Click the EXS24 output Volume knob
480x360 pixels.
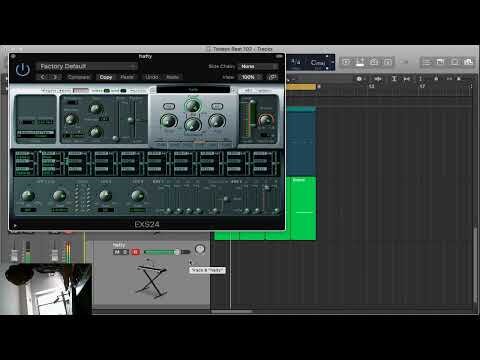[265, 120]
